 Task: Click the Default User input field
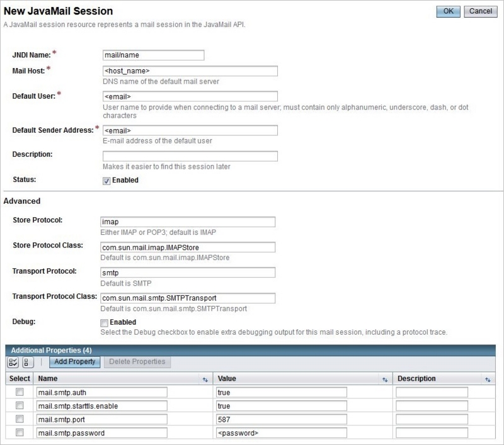(x=190, y=96)
